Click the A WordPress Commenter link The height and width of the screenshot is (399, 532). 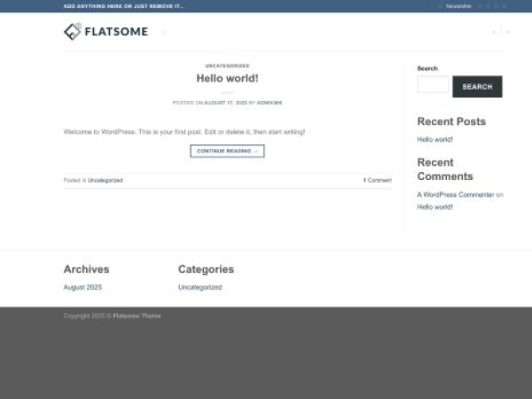456,194
